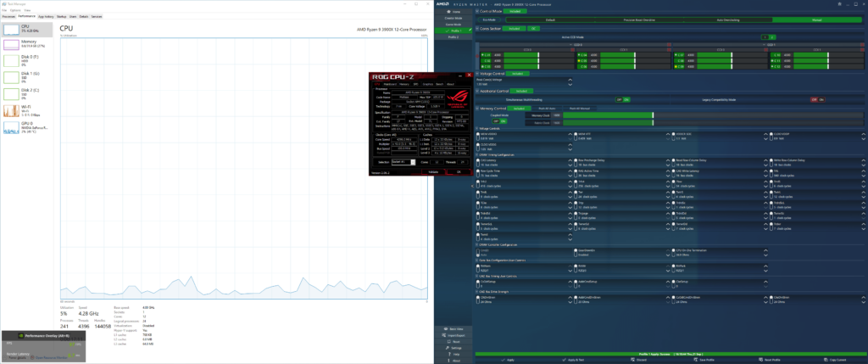The width and height of the screenshot is (868, 364).
Task: Switch to App history tab in Task Manager
Action: [46, 17]
